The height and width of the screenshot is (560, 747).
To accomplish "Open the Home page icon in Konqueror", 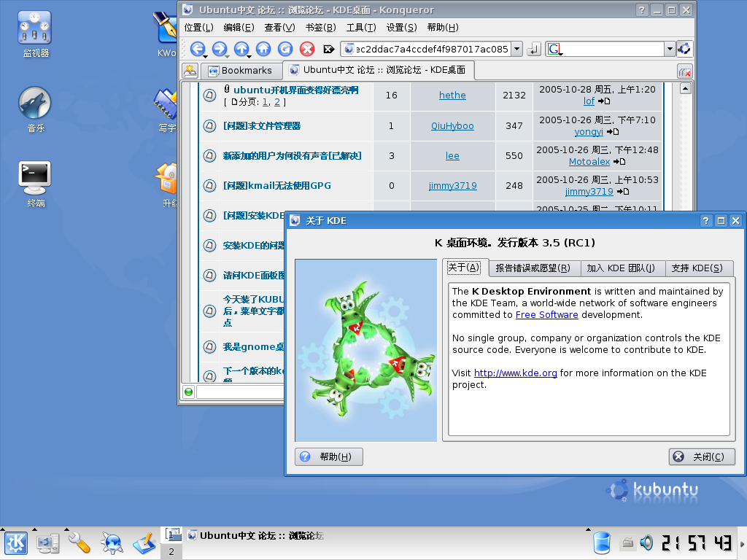I will 263,49.
